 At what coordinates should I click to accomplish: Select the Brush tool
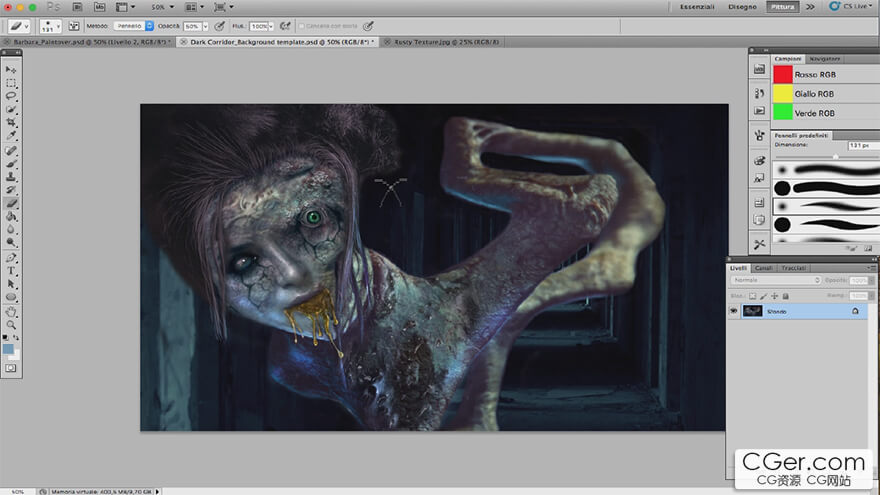[x=11, y=163]
